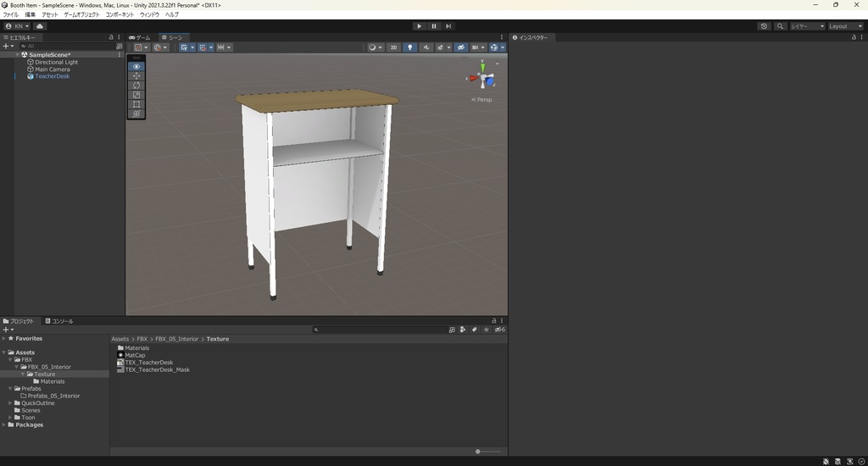868x466 pixels.
Task: Open the undo history icon
Action: 764,26
